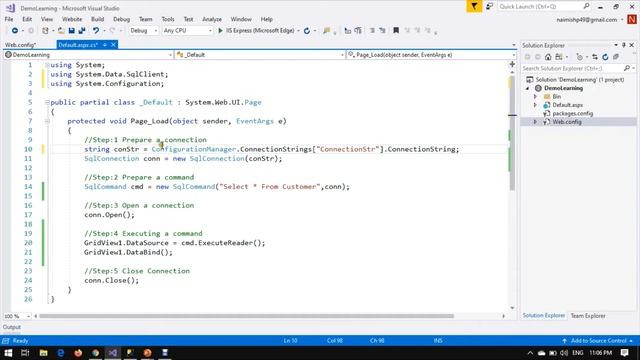Image resolution: width=640 pixels, height=360 pixels.
Task: Select packages.config in Solution Explorer
Action: tap(572, 113)
